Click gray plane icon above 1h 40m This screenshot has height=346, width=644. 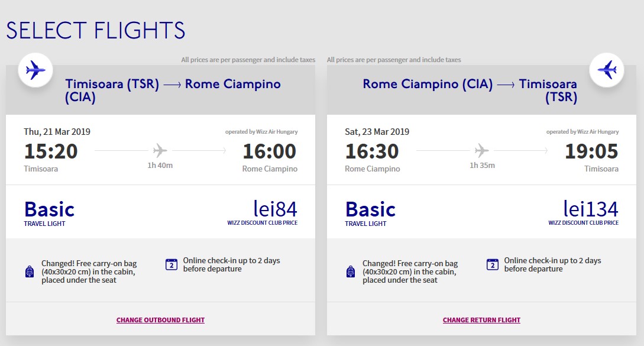pyautogui.click(x=160, y=150)
